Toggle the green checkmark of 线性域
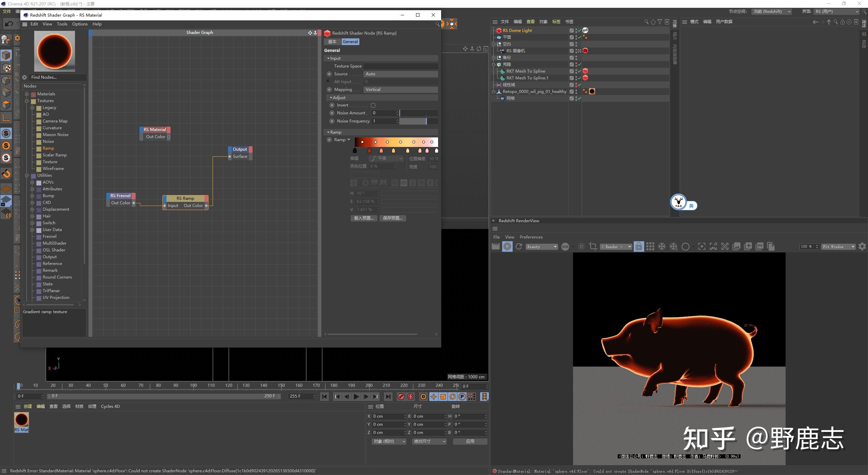Image resolution: width=868 pixels, height=475 pixels. pos(579,85)
